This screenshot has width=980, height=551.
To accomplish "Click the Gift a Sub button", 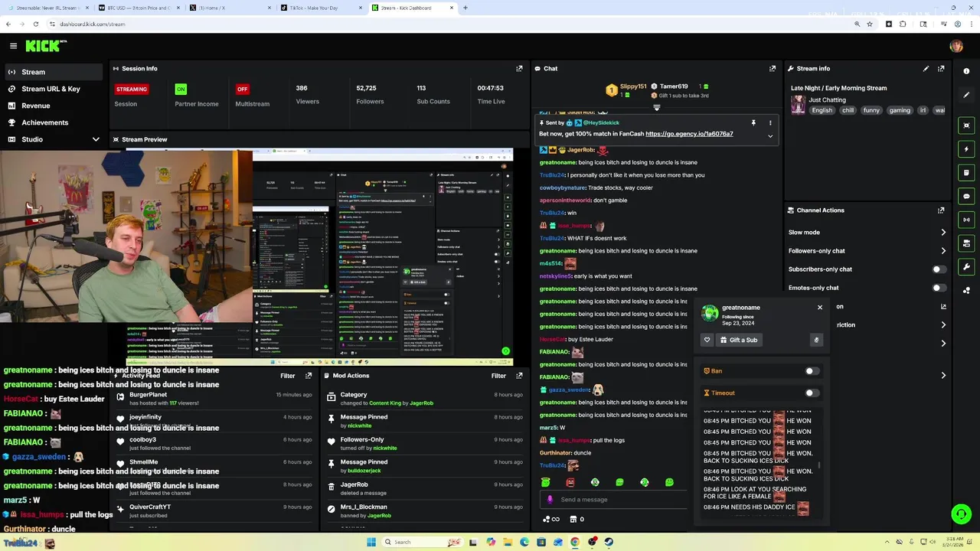I will tap(739, 340).
